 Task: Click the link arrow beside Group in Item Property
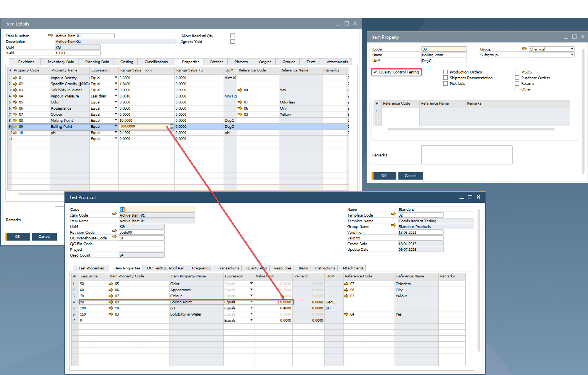[x=524, y=49]
